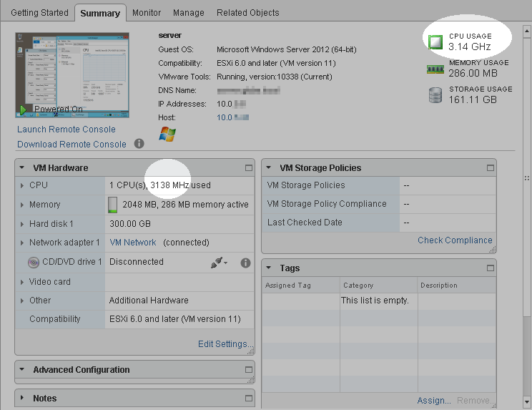
Task: Expand the Notes panel
Action: [22, 398]
